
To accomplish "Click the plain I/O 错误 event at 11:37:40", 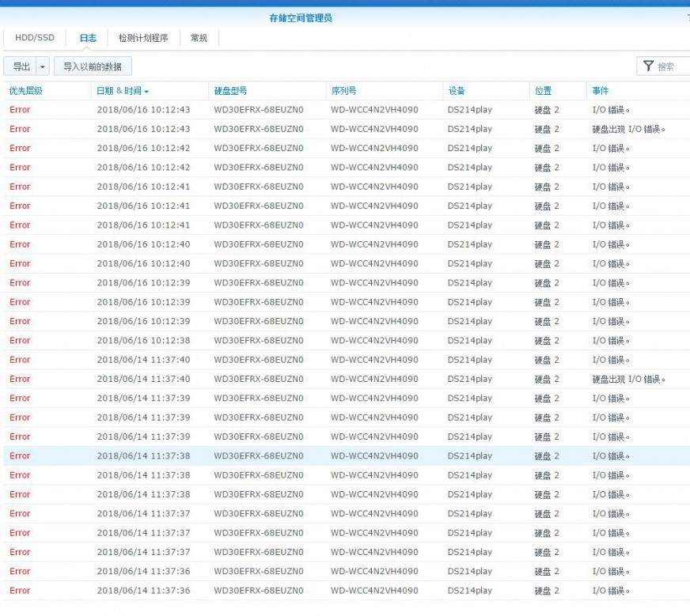I will 611,360.
